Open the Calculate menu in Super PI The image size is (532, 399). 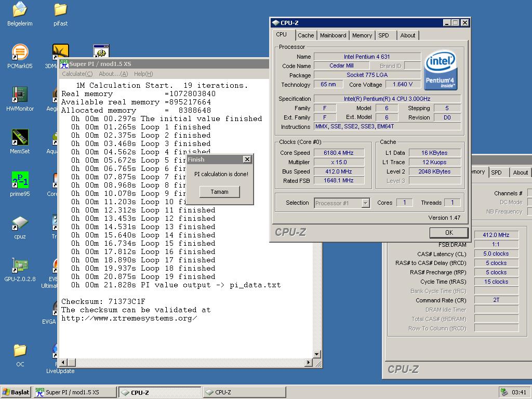(x=77, y=74)
